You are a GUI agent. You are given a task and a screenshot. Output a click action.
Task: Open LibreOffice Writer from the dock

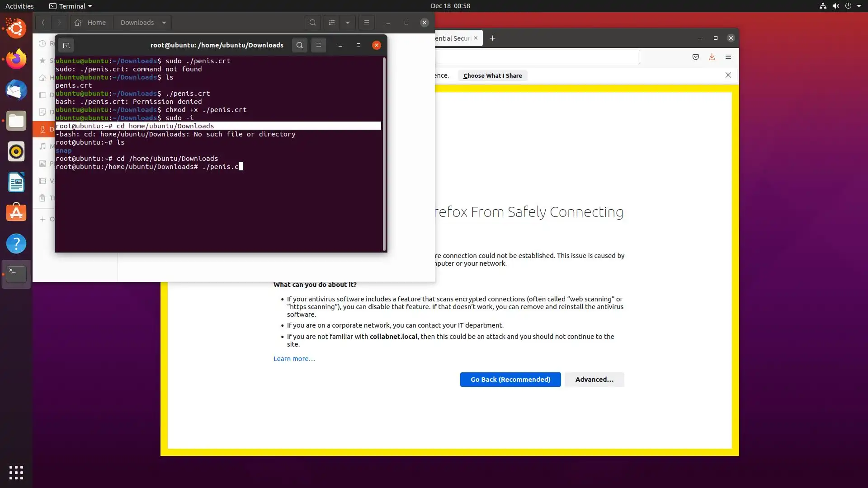16,183
